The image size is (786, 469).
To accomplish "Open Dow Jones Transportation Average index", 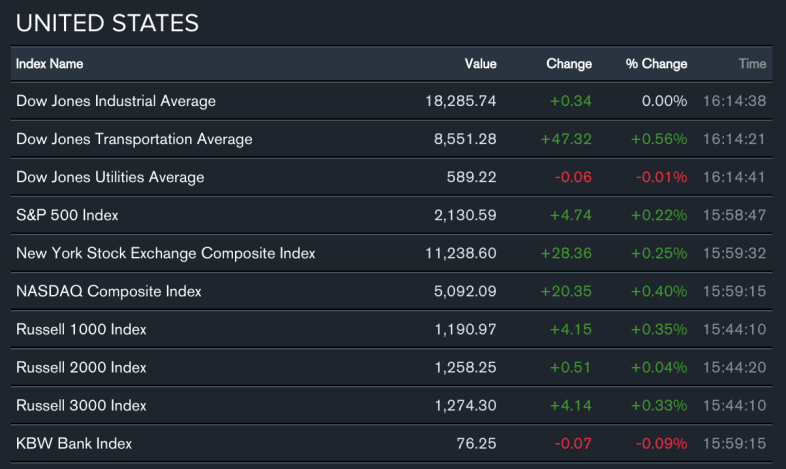I will [134, 139].
